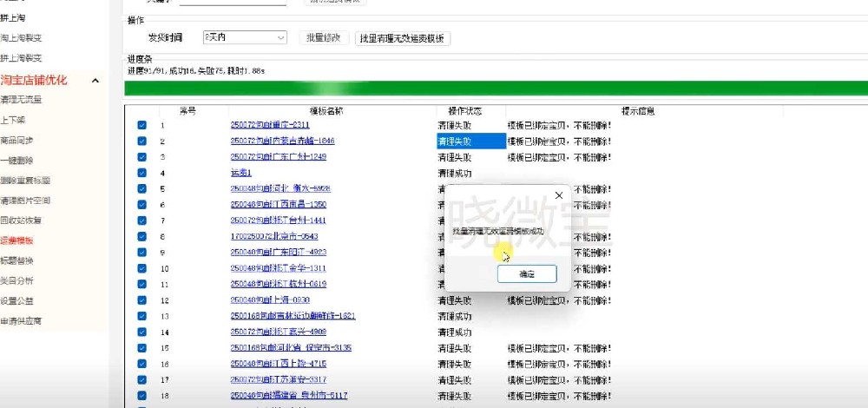The image size is (868, 408).
Task: Open template link ending 保定市-3135
Action: [x=291, y=347]
